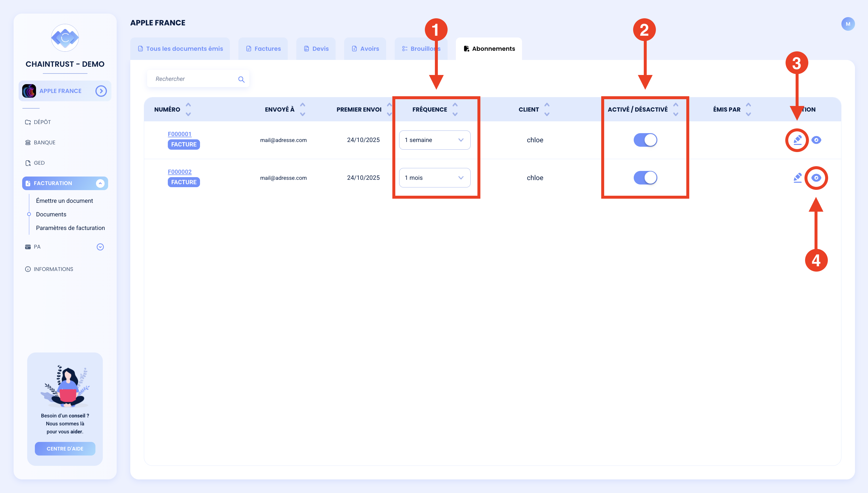Click the PA card icon
The image size is (868, 493).
(28, 247)
